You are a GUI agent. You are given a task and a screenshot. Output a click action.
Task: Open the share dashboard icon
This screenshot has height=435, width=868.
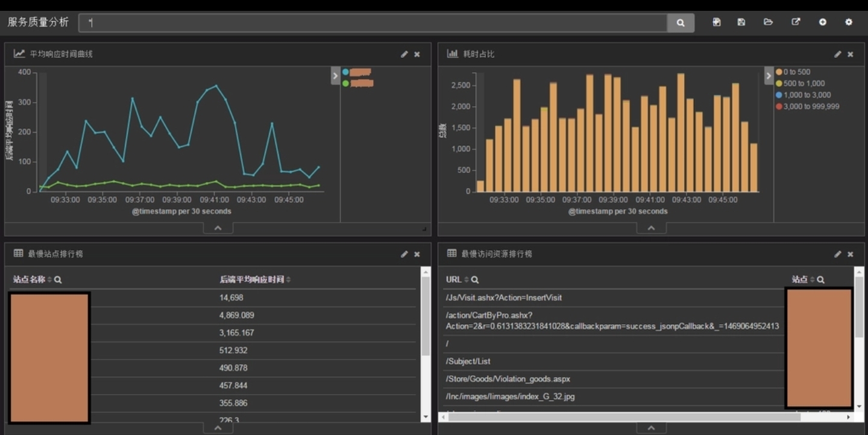click(x=796, y=22)
